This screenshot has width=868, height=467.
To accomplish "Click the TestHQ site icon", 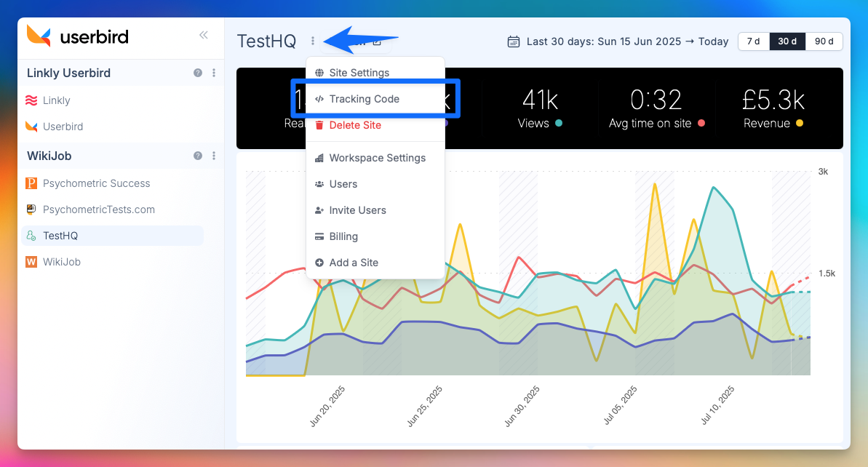I will click(31, 236).
